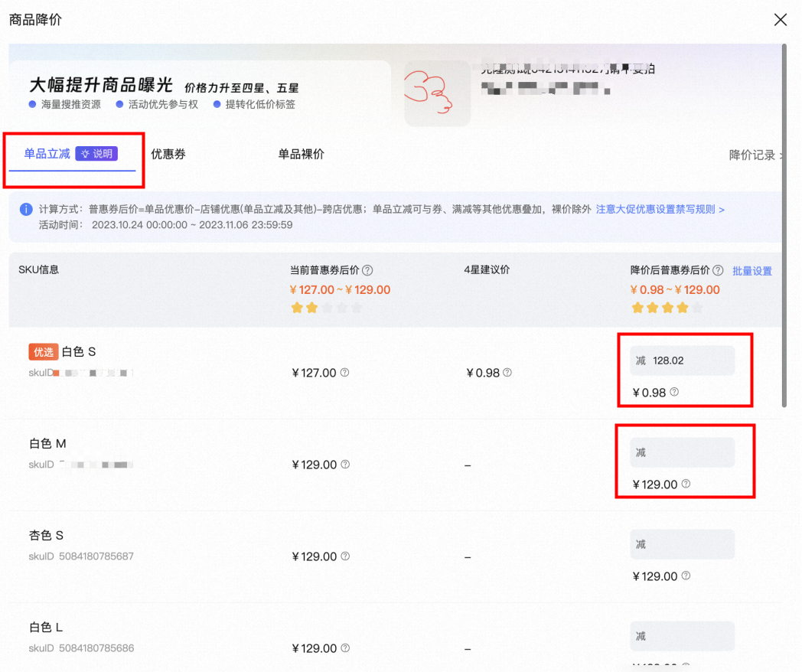This screenshot has height=672, width=802.
Task: Click the price range ¥127.00 ~ ¥129.00
Action: click(340, 289)
